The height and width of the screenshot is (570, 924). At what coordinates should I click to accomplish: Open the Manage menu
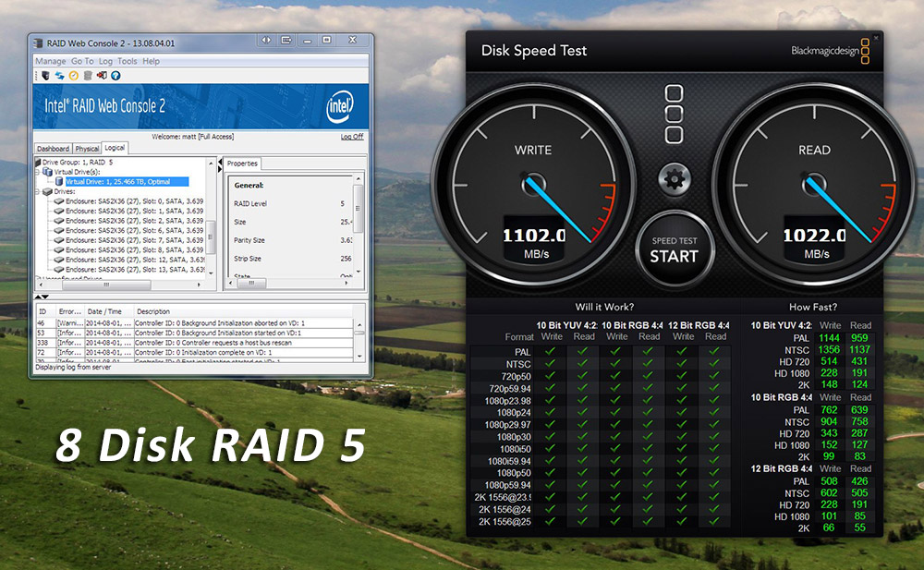pos(50,61)
